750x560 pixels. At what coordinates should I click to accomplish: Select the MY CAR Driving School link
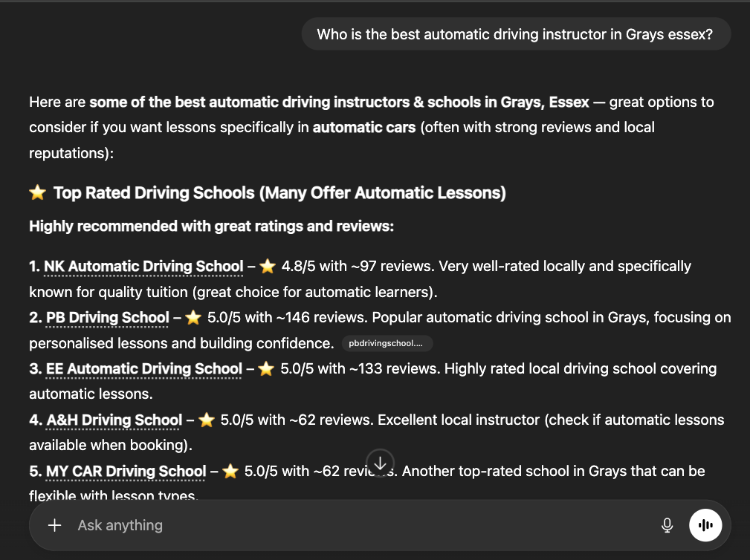pos(126,472)
